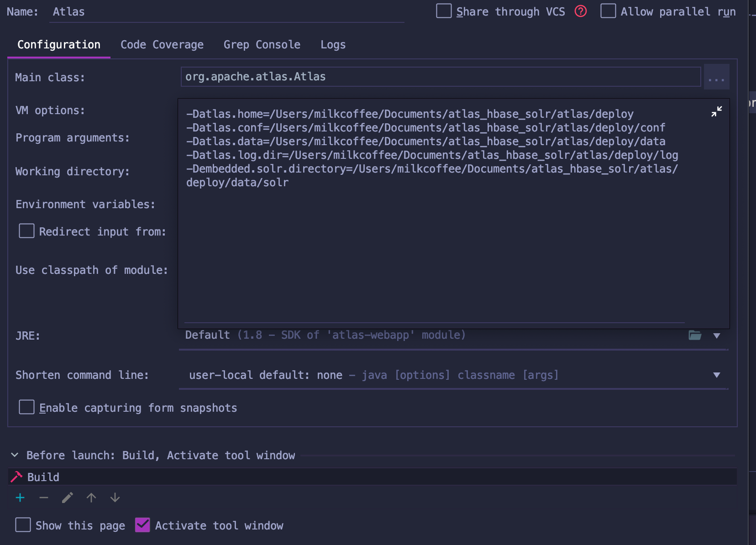Click the -Datlas.data VM option line
This screenshot has width=756, height=545.
425,141
